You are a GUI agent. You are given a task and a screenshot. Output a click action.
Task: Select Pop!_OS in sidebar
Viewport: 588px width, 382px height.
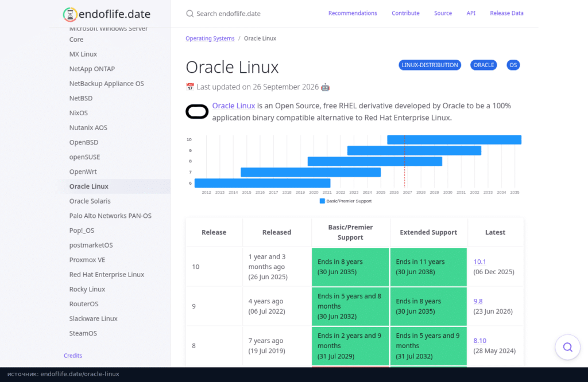82,231
